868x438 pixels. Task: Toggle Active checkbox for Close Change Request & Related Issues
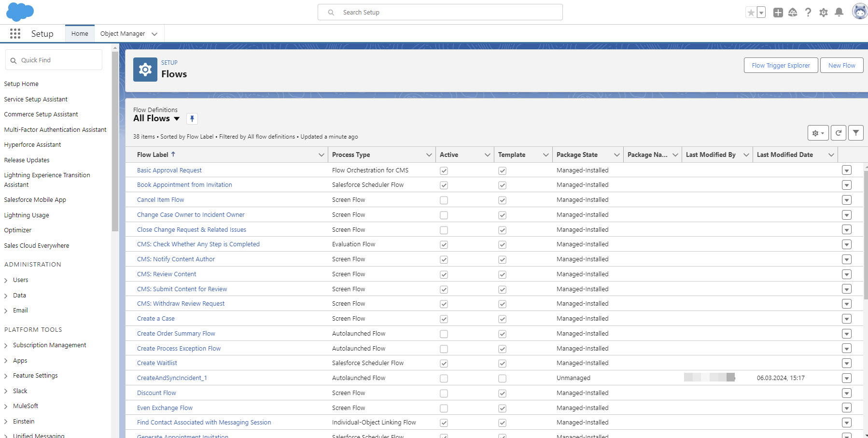coord(444,230)
